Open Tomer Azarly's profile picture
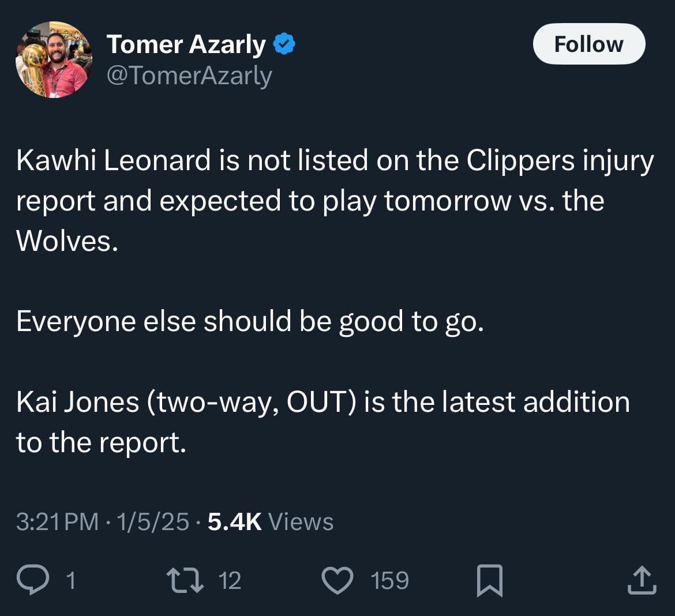The image size is (675, 616). (54, 59)
